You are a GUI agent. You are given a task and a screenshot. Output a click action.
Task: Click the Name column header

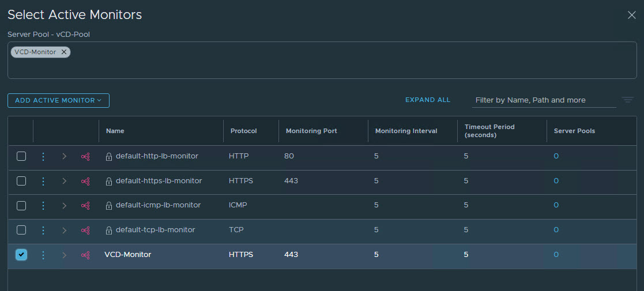[115, 131]
